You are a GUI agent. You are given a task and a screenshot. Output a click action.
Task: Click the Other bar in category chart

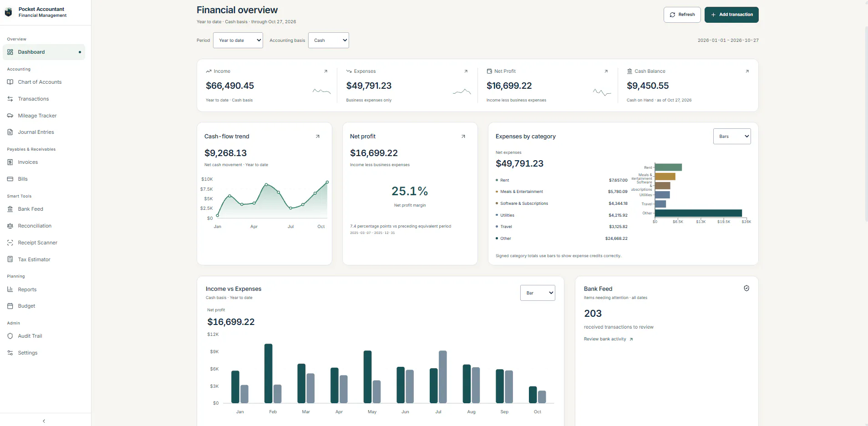click(698, 213)
